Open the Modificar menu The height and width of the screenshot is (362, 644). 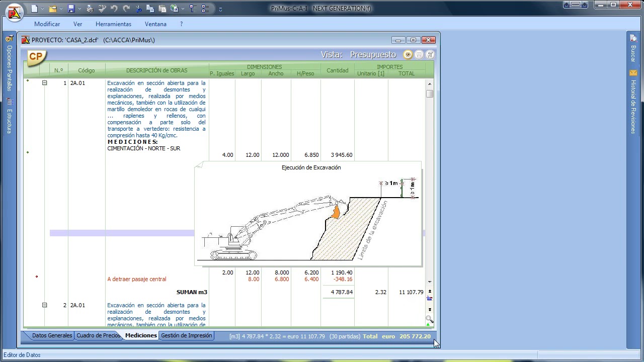(x=47, y=24)
